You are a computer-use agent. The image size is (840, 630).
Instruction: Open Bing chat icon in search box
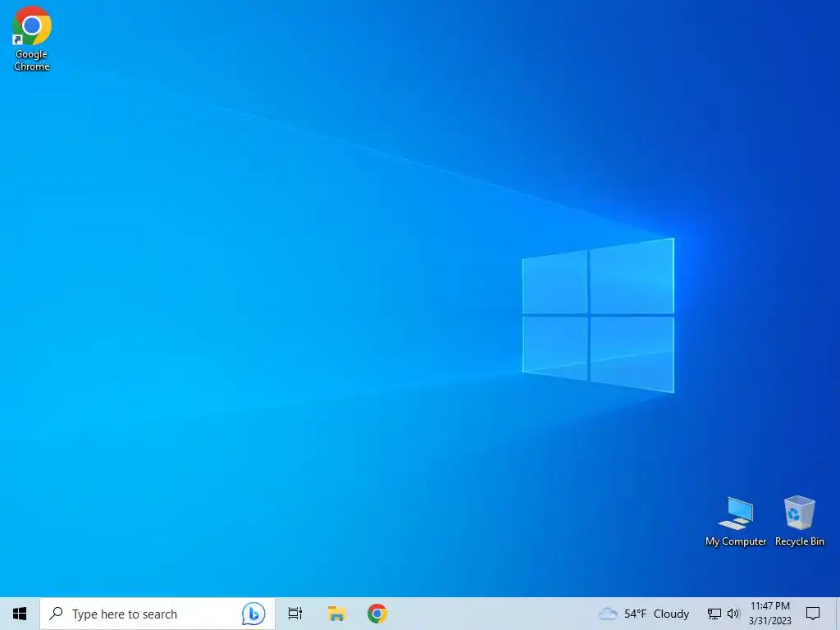coord(253,614)
